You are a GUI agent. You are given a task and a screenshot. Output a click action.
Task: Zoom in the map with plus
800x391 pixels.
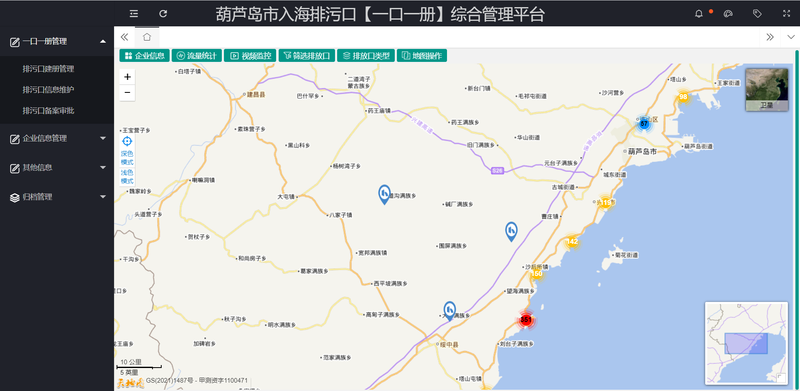(127, 77)
